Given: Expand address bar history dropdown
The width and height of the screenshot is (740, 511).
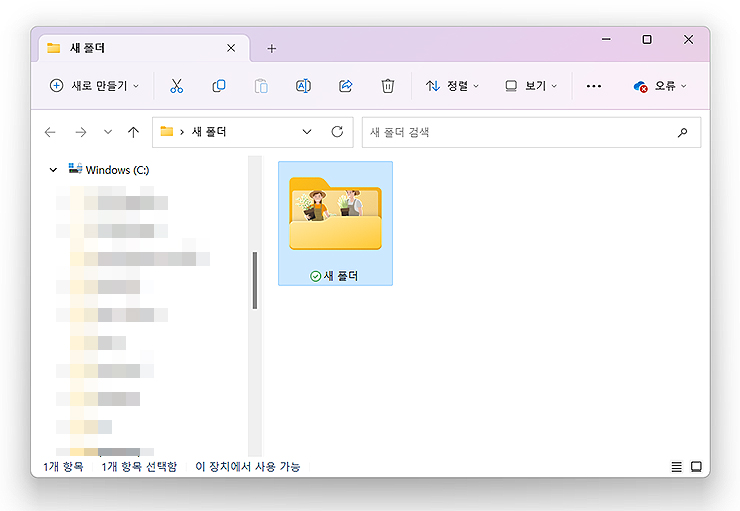Looking at the screenshot, I should [307, 132].
